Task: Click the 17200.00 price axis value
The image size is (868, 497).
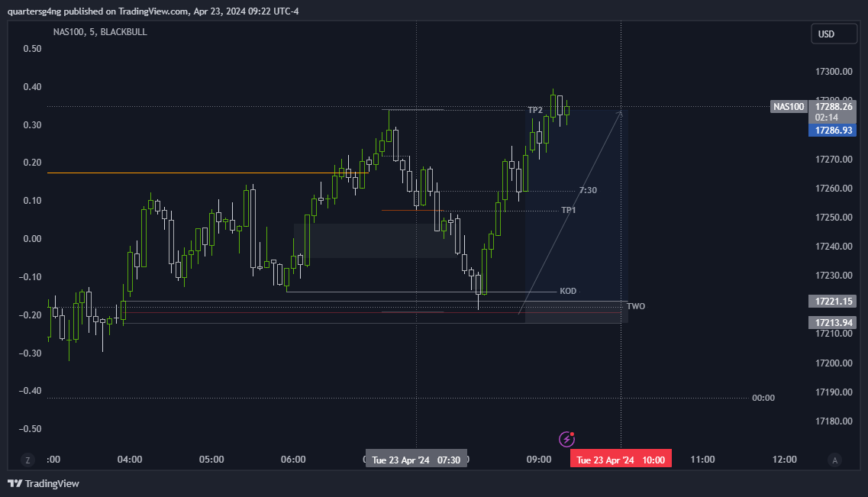Action: (x=834, y=363)
